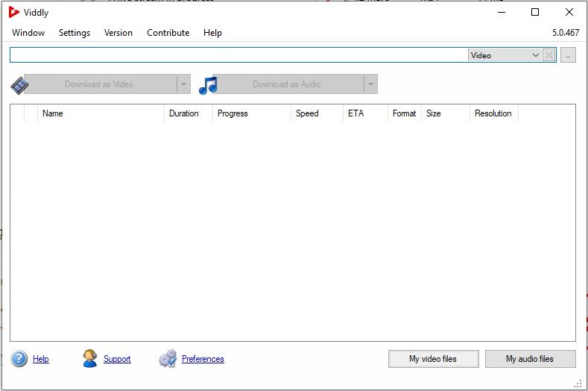The width and height of the screenshot is (588, 391).
Task: Click the film strip video icon
Action: click(19, 84)
